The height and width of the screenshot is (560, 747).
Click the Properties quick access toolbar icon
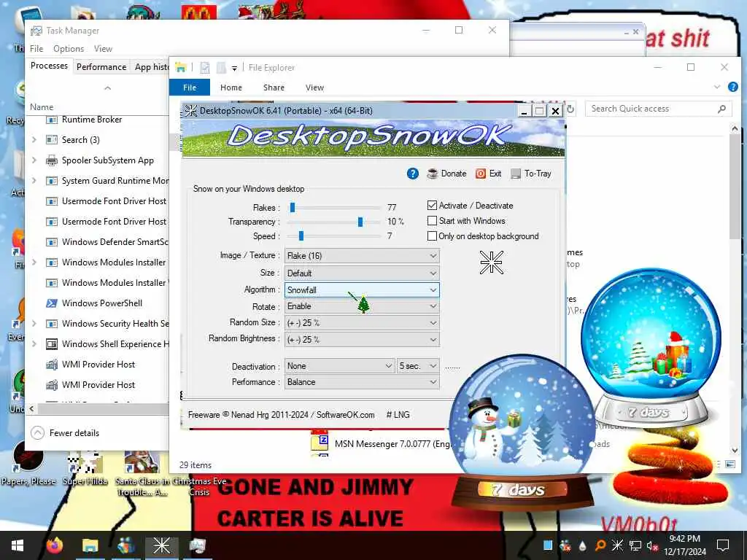pyautogui.click(x=205, y=68)
